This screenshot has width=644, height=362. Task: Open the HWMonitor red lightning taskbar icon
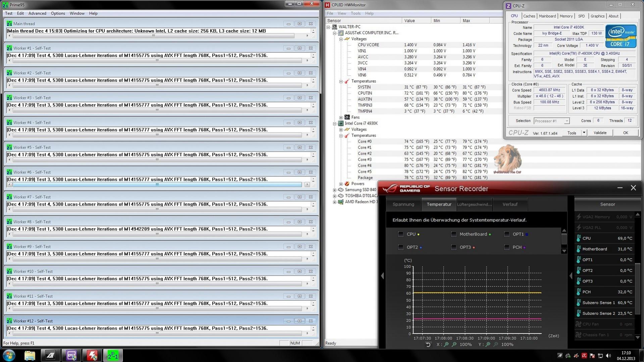92,355
